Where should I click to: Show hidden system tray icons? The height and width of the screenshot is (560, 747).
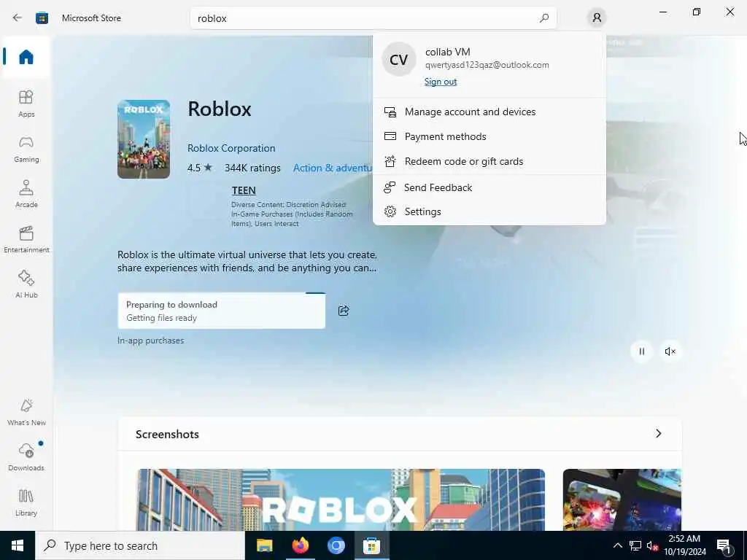[x=617, y=545]
